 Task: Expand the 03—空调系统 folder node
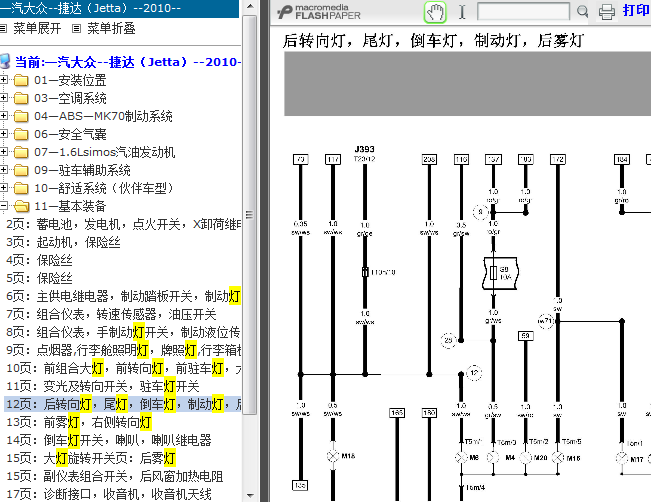click(3, 98)
